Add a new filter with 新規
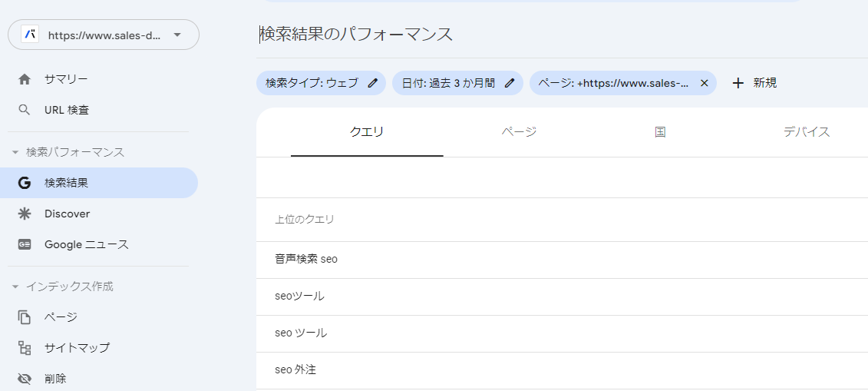 (x=754, y=83)
